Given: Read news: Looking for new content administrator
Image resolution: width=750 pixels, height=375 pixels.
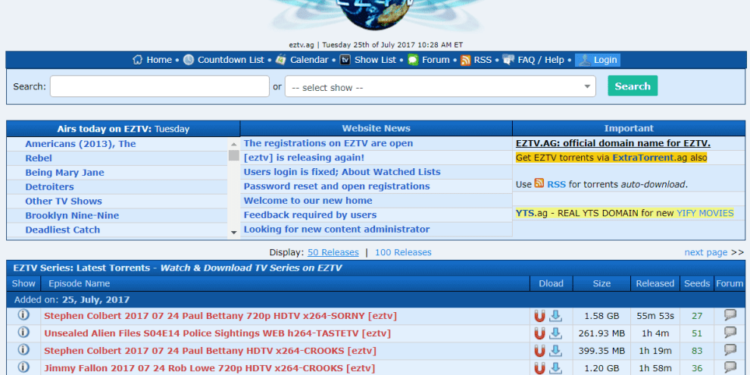Looking at the screenshot, I should (337, 230).
